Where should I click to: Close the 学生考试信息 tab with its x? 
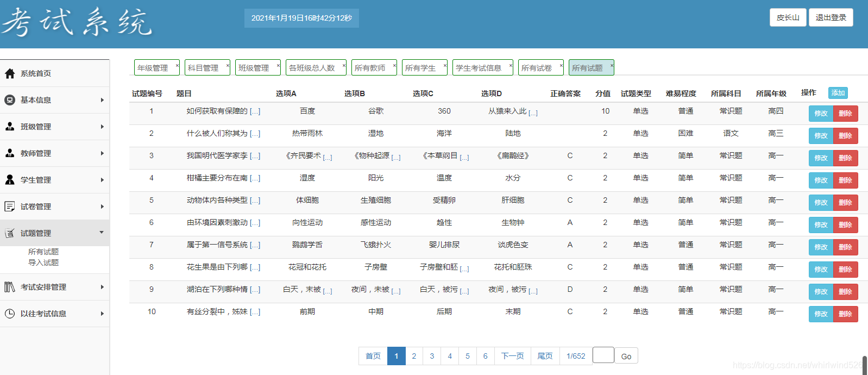click(x=510, y=66)
